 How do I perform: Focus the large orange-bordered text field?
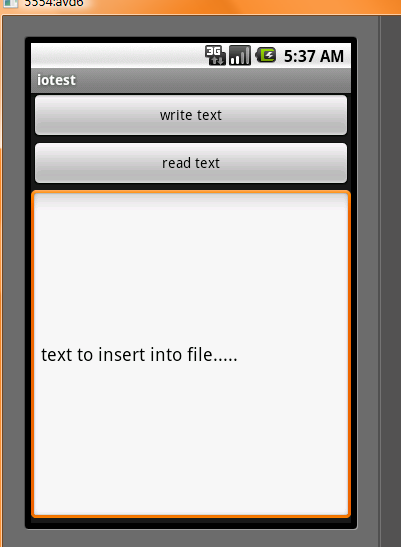(191, 353)
